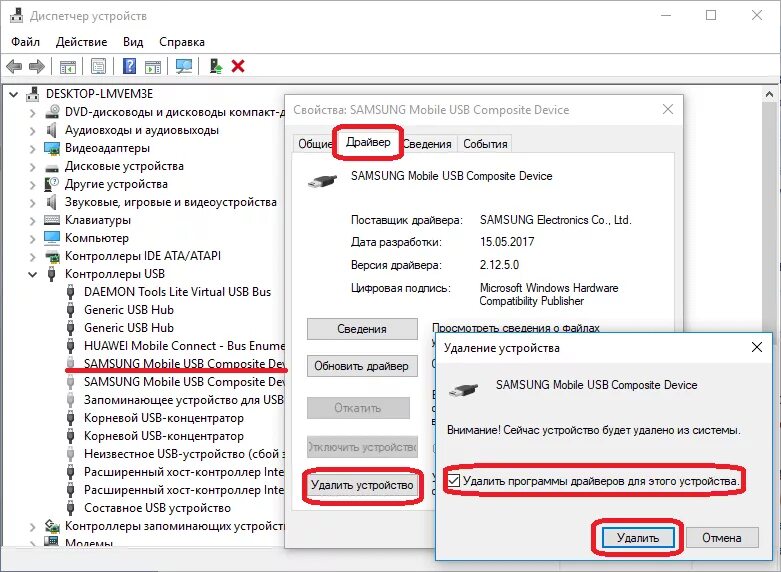
Task: Click the DAEMON Tools Lite USB plug icon
Action: point(71,291)
